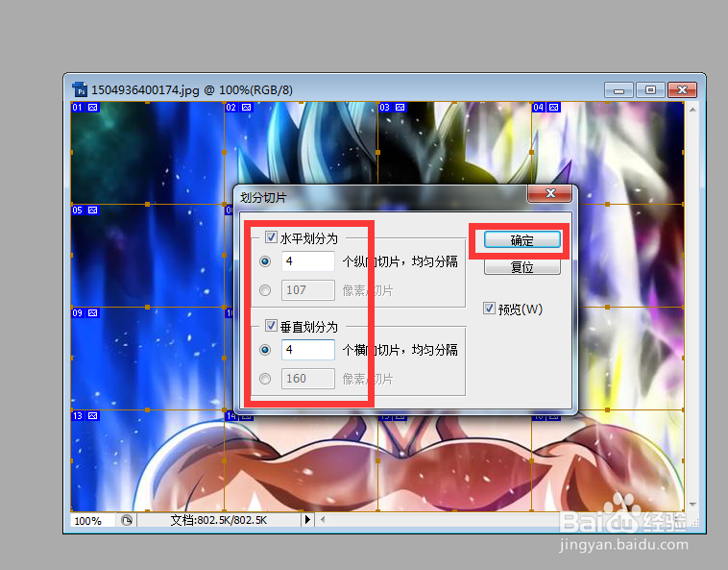Click slice 04 badge icon
The width and height of the screenshot is (728, 570).
pos(554,108)
